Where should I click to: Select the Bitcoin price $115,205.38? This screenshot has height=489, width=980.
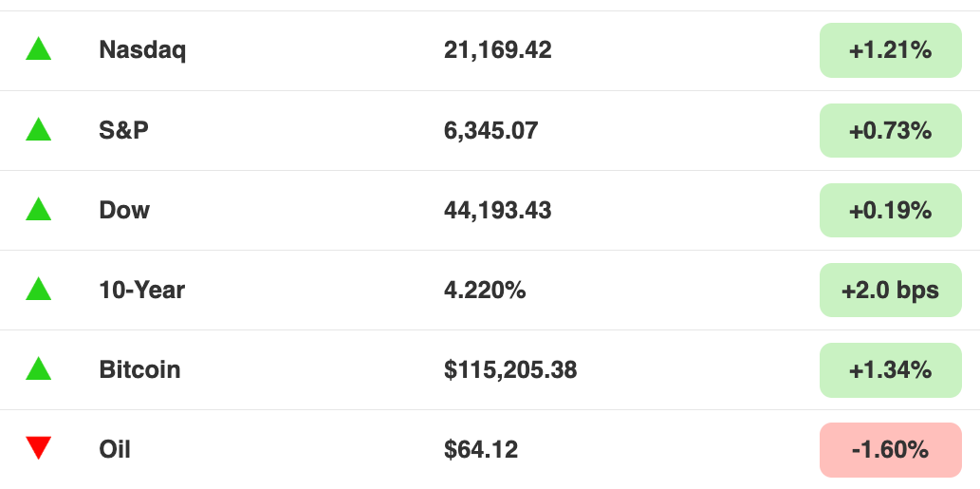(x=510, y=370)
